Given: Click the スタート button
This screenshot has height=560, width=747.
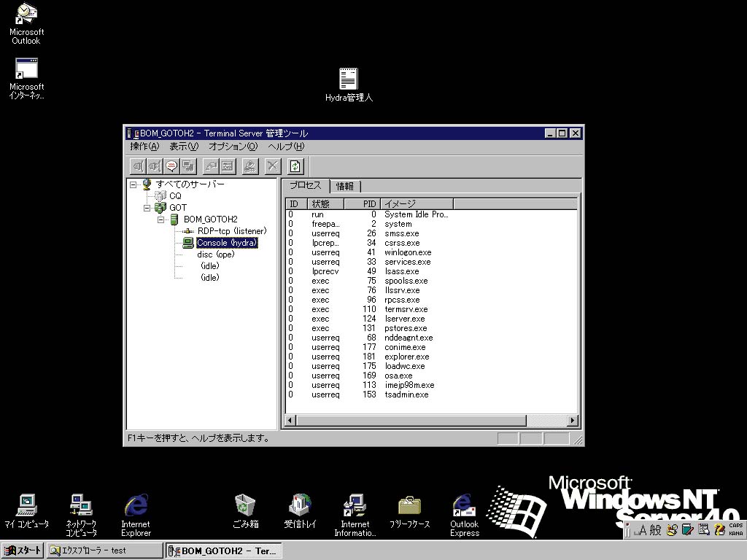Looking at the screenshot, I should (x=23, y=551).
